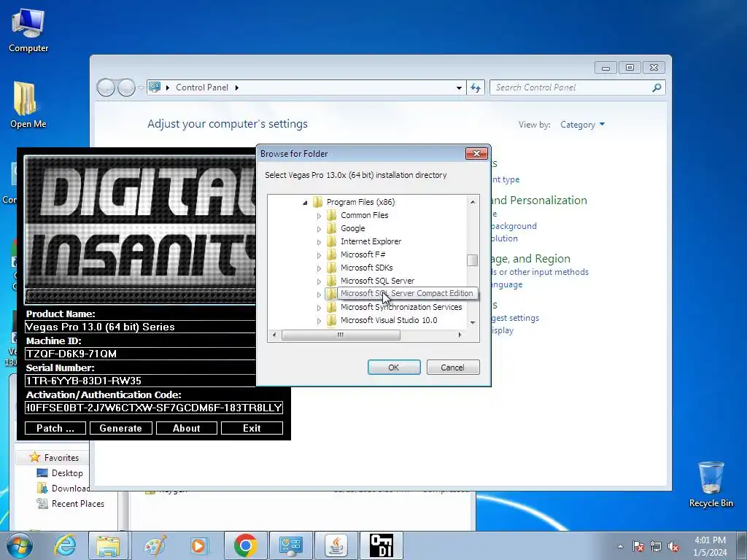Expand the Microsoft SDKs folder node
This screenshot has height=560, width=747.
click(320, 268)
